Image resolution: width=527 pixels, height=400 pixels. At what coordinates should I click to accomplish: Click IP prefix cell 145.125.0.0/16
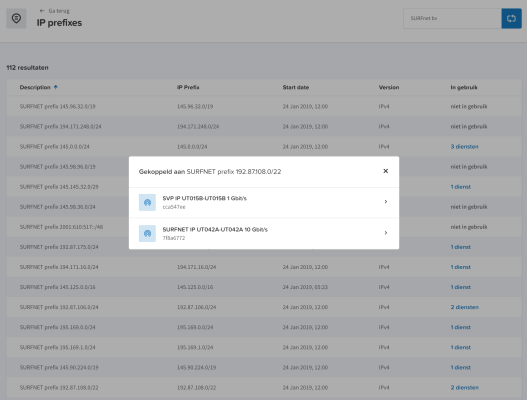195,287
